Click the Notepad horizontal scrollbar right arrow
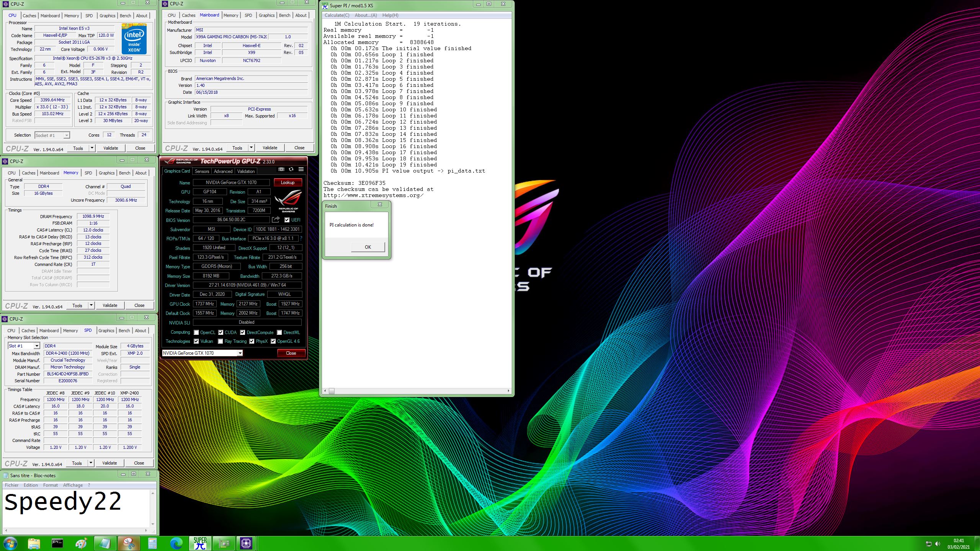Viewport: 980px width, 551px height. coord(146,530)
